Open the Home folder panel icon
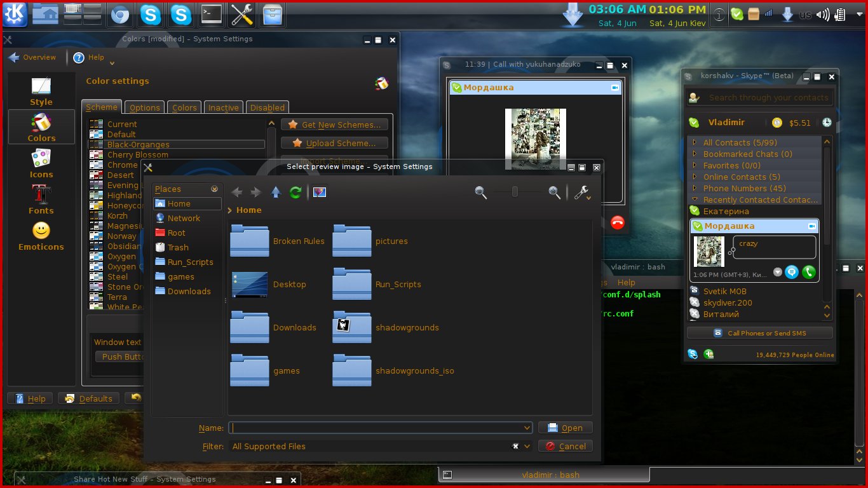 click(x=45, y=14)
